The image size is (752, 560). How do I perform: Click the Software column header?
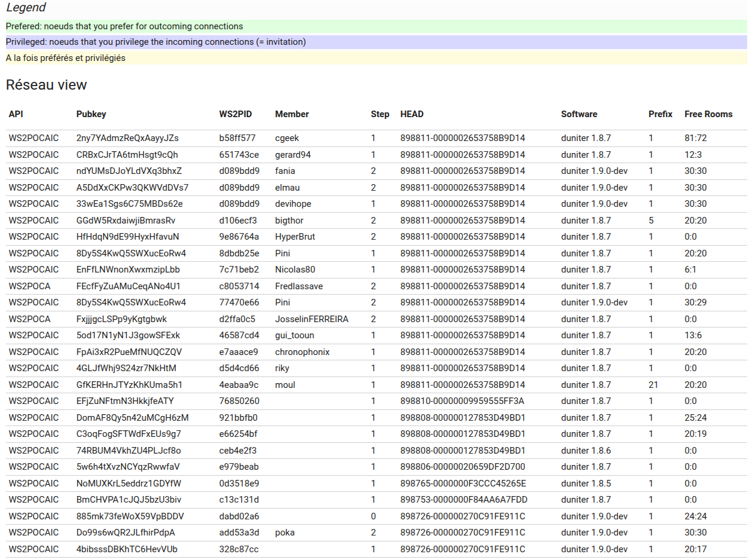pyautogui.click(x=579, y=114)
